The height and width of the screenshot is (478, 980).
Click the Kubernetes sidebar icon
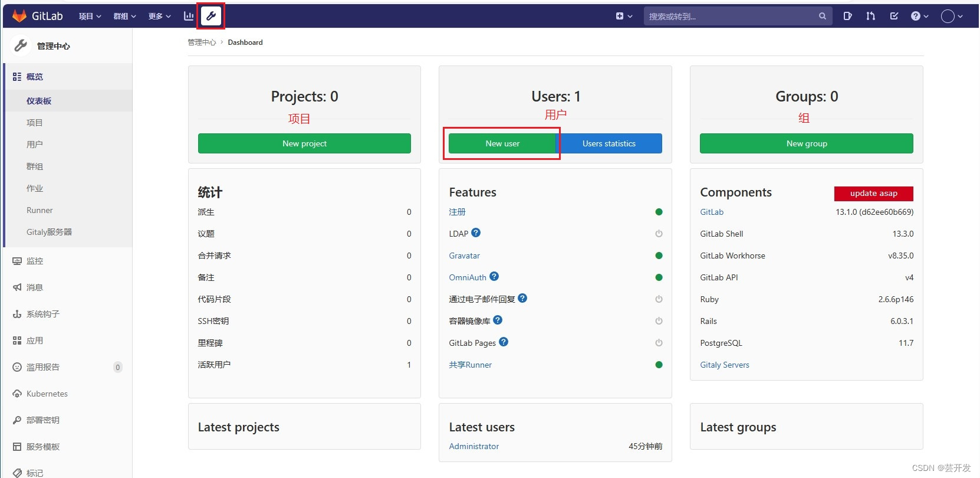[17, 394]
